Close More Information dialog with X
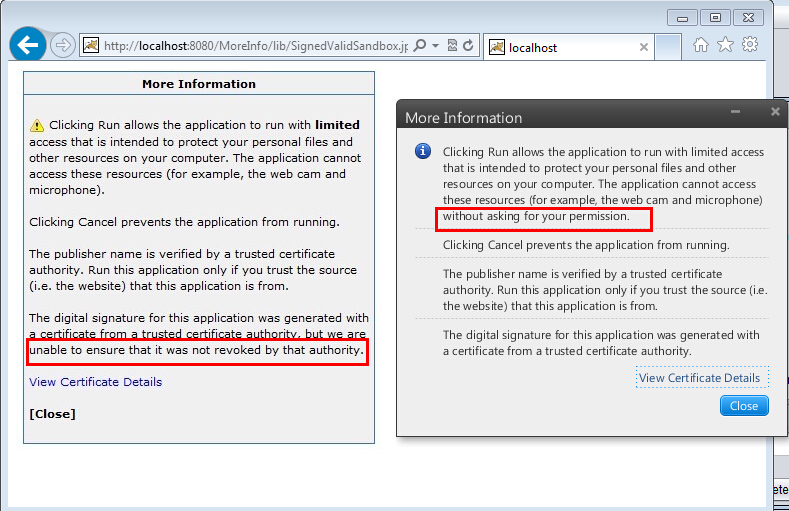The width and height of the screenshot is (789, 511). 775,112
